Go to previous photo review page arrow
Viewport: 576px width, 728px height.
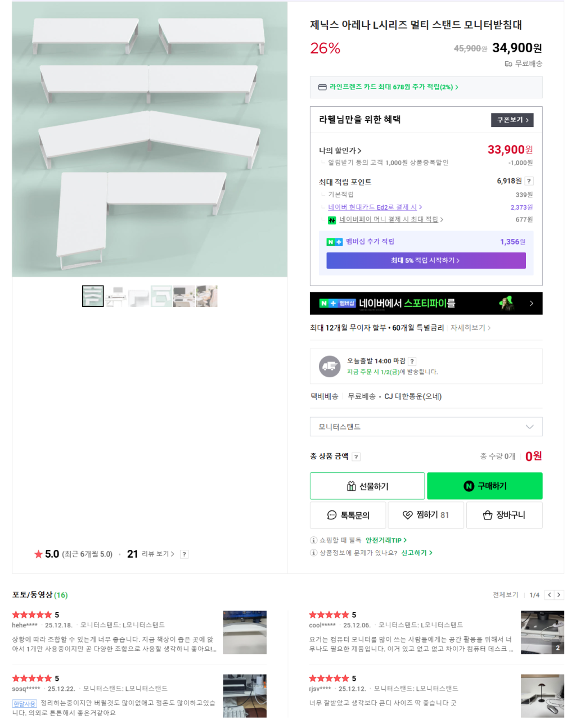tap(550, 595)
